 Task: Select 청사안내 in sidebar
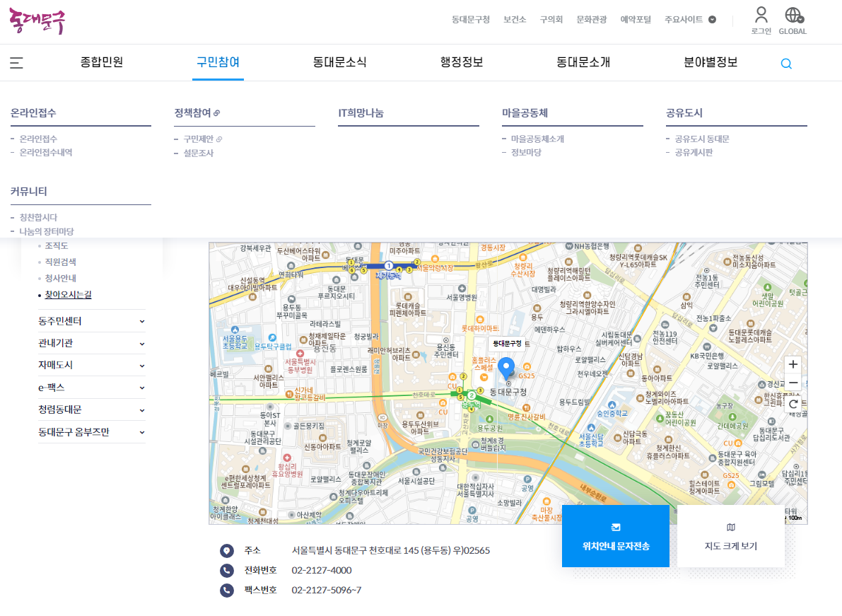[x=60, y=278]
